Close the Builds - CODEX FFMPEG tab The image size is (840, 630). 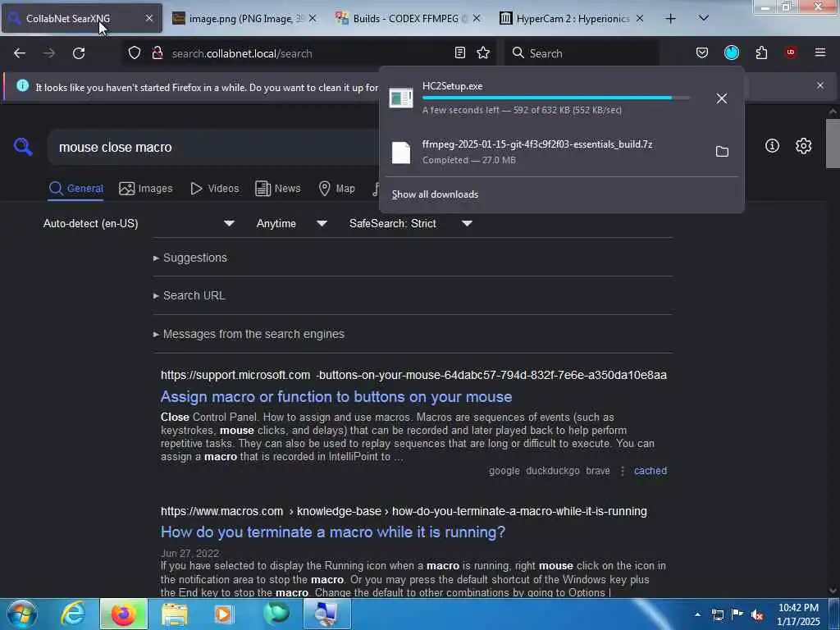pos(477,19)
